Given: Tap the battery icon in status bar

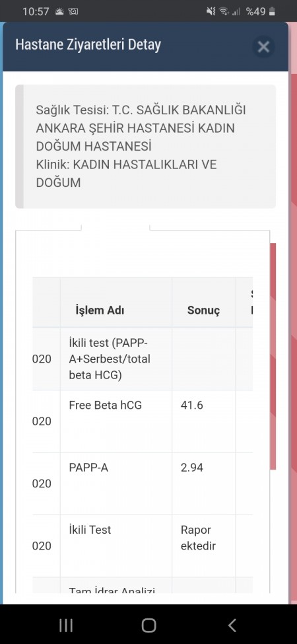Looking at the screenshot, I should point(271,12).
